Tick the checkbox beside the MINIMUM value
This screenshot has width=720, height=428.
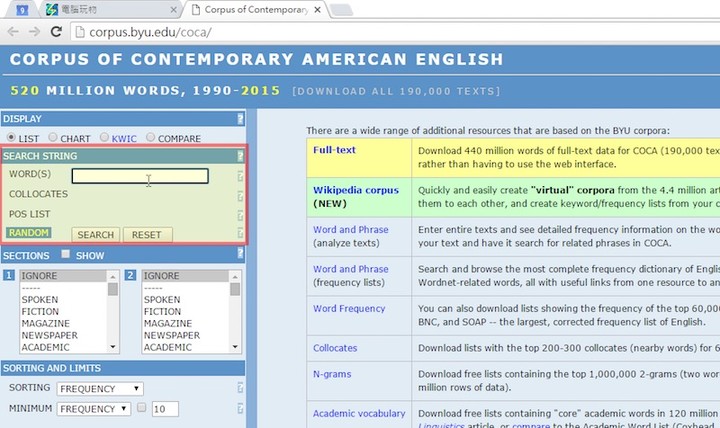coord(141,408)
